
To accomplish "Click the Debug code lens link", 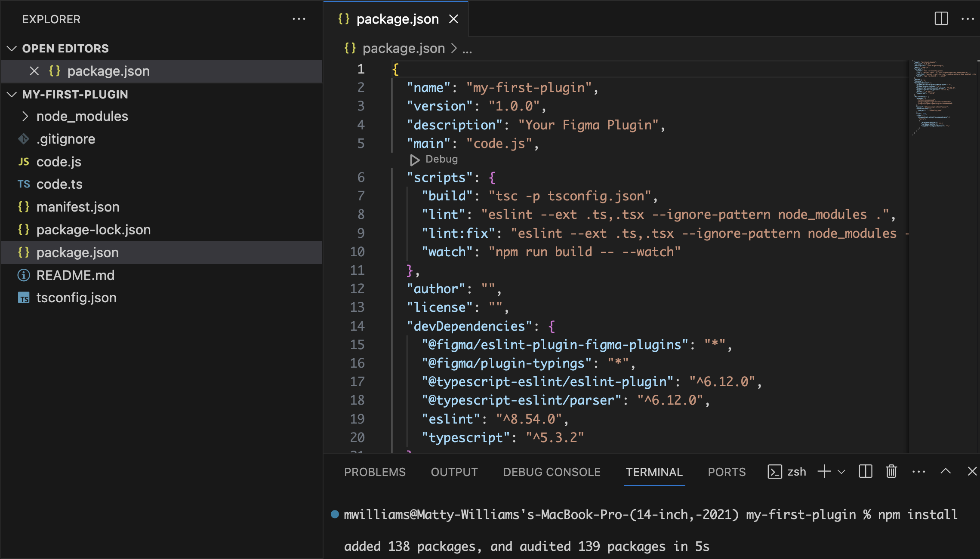I will 441,159.
